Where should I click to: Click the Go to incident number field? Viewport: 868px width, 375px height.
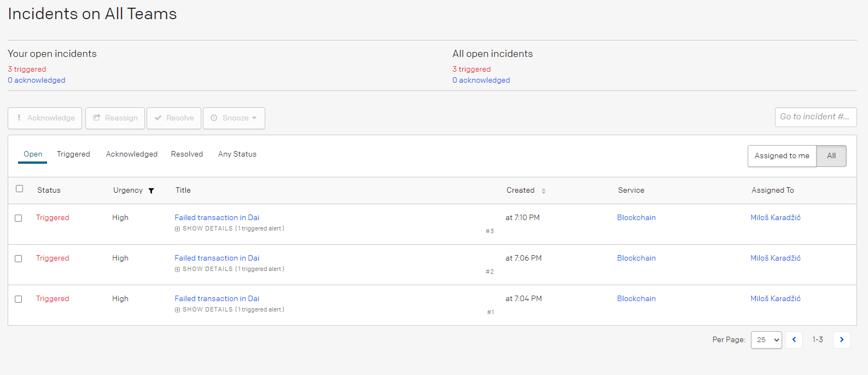pyautogui.click(x=815, y=117)
